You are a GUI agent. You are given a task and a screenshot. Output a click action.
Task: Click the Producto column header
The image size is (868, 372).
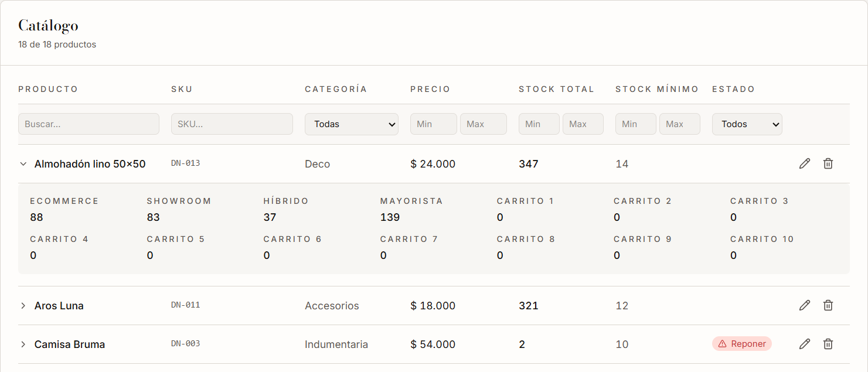pos(48,89)
